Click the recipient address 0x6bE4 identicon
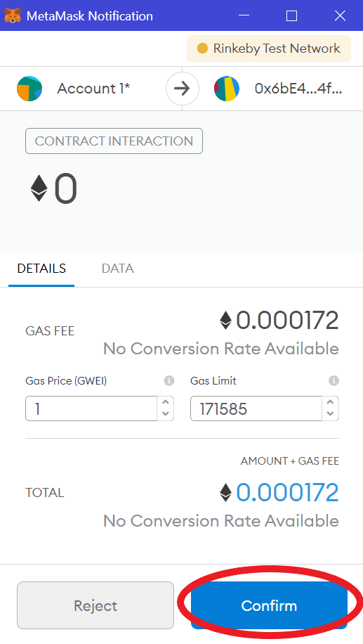Image resolution: width=363 pixels, height=644 pixels. [x=227, y=89]
